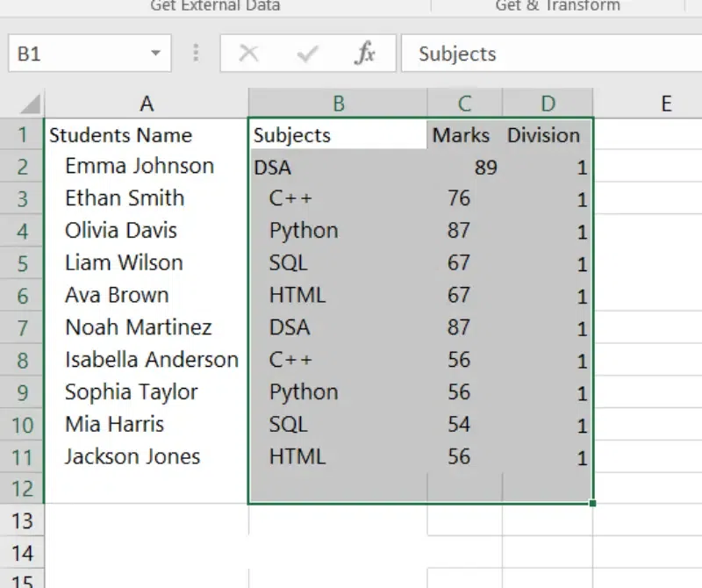Image resolution: width=702 pixels, height=588 pixels.
Task: Click the fill handle of the selection
Action: pyautogui.click(x=594, y=503)
